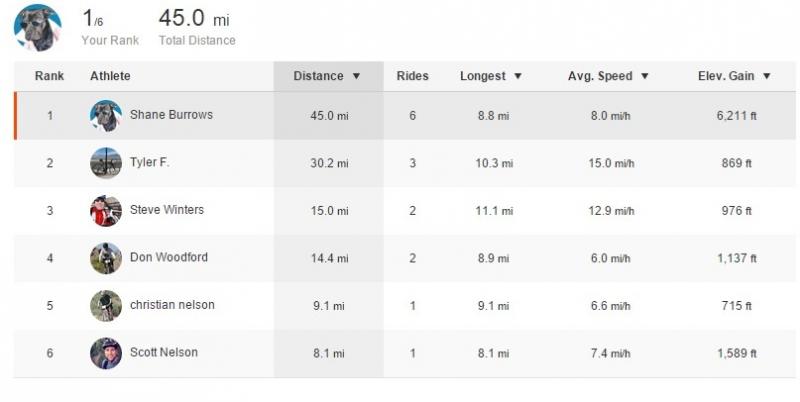Open Shane Burrows' athlete profile link
This screenshot has height=402, width=800.
[171, 115]
